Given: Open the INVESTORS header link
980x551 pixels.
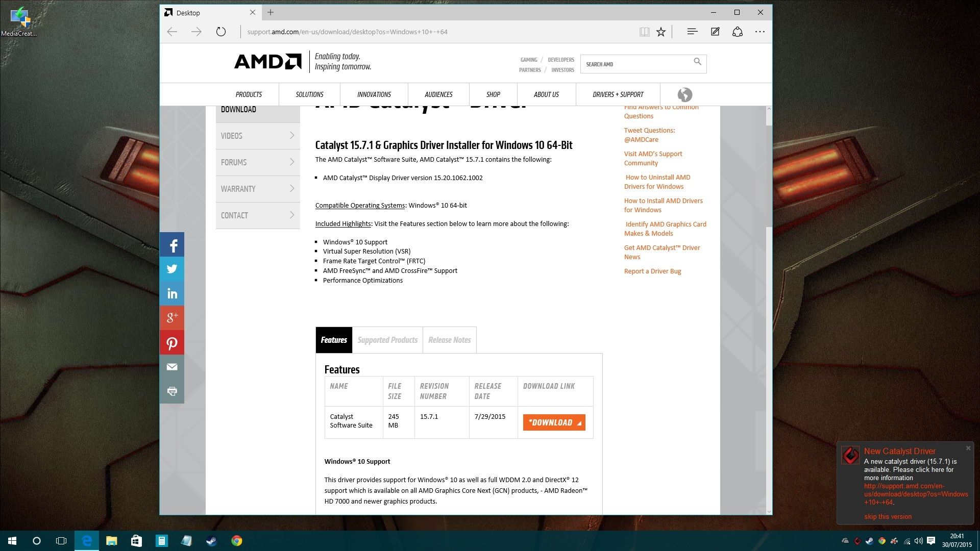Looking at the screenshot, I should point(562,70).
